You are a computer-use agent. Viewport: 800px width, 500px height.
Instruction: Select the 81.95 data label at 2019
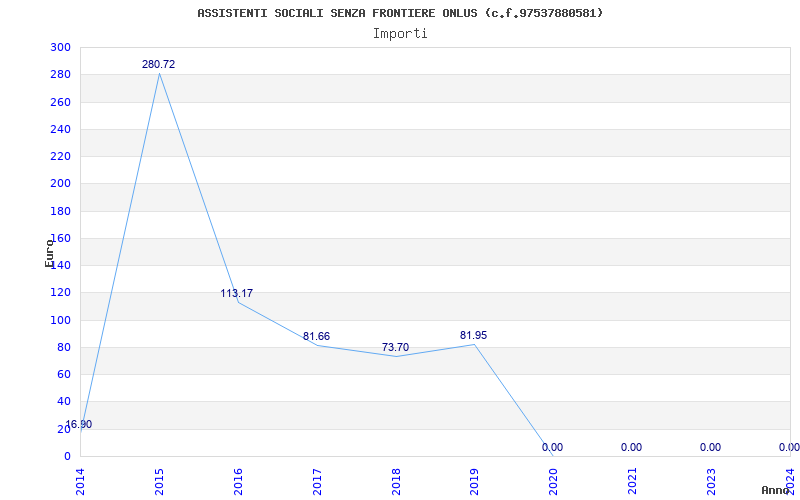tap(473, 335)
